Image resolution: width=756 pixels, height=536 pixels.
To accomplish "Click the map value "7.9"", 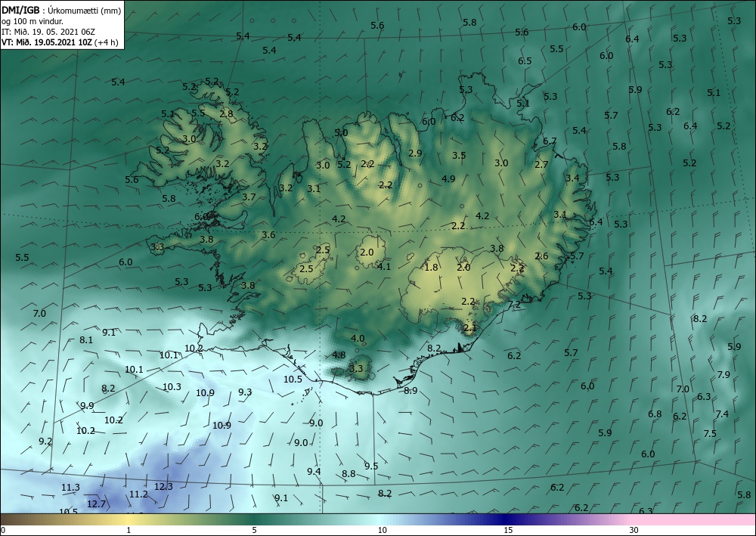I will pos(723,374).
